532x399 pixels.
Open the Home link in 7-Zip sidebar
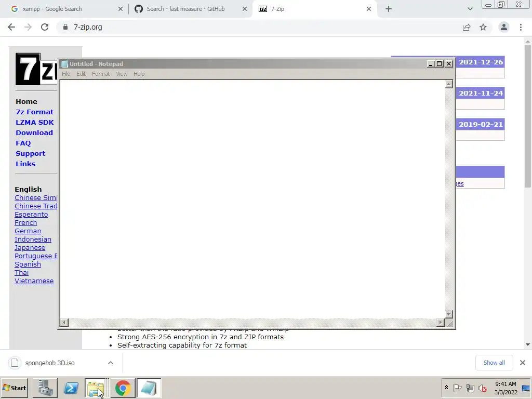click(x=26, y=101)
